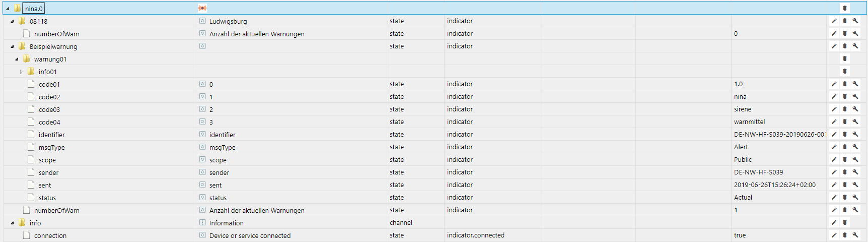Viewport: 868px width, 242px height.
Task: Select the scope tree item
Action: (47, 160)
